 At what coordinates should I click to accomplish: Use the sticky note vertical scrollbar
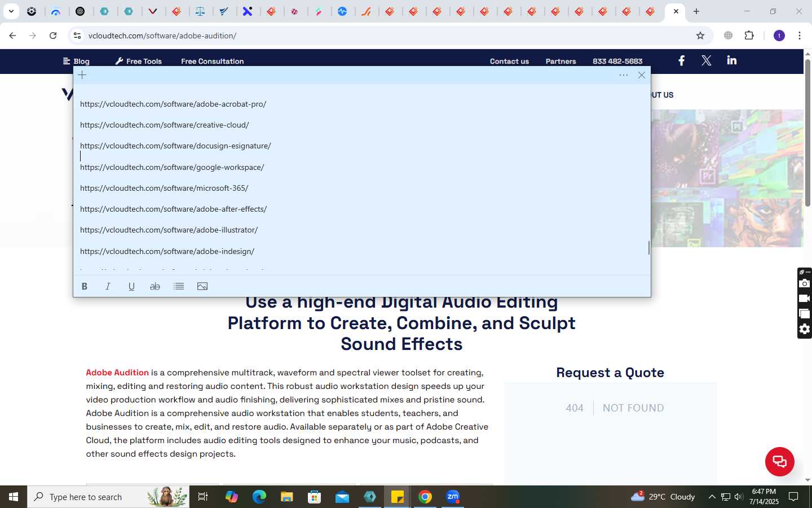648,248
